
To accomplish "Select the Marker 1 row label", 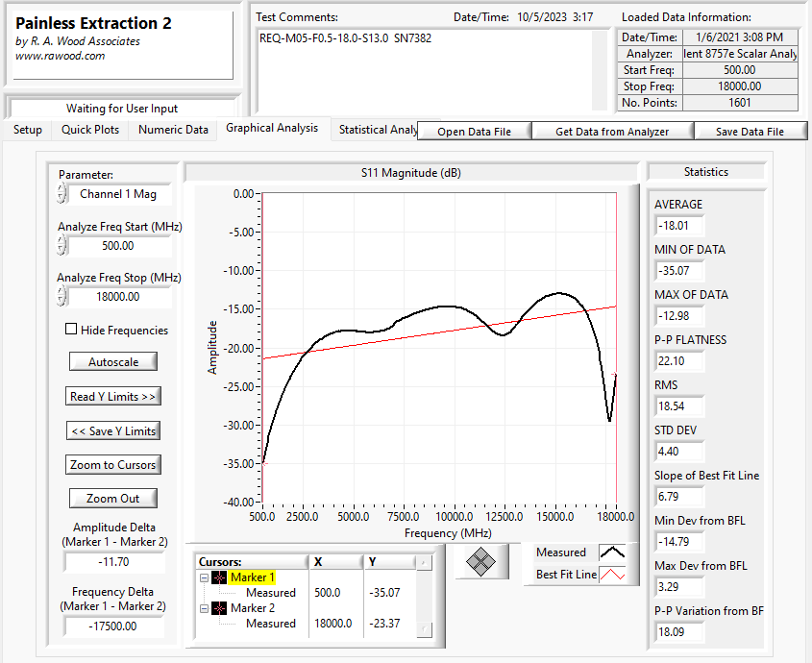I will click(x=252, y=577).
